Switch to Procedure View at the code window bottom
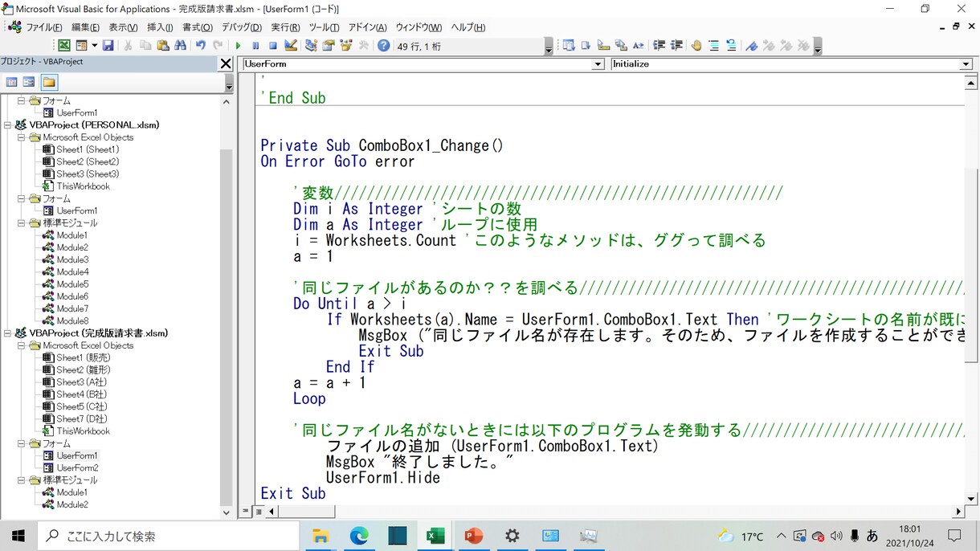Viewport: 980px width, 551px height. [x=247, y=511]
